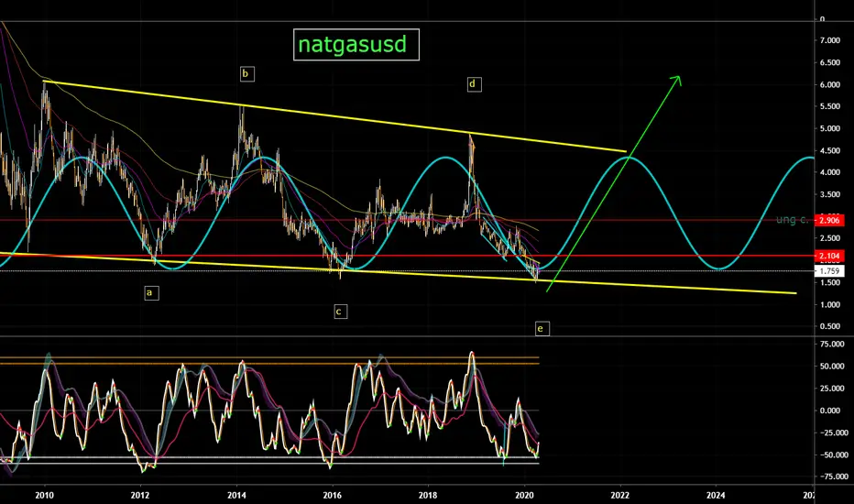854x504 pixels.
Task: Select wave label 'a' below the 2012 low
Action: tap(151, 293)
